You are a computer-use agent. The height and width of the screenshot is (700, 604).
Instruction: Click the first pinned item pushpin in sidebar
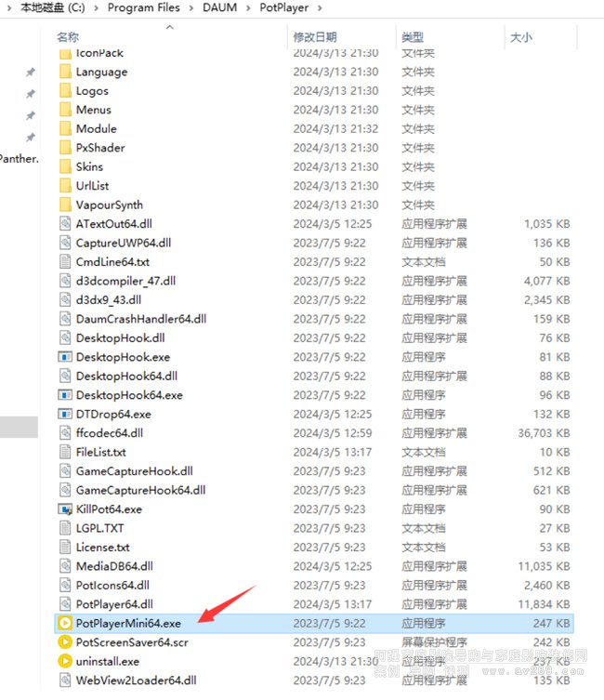point(31,73)
